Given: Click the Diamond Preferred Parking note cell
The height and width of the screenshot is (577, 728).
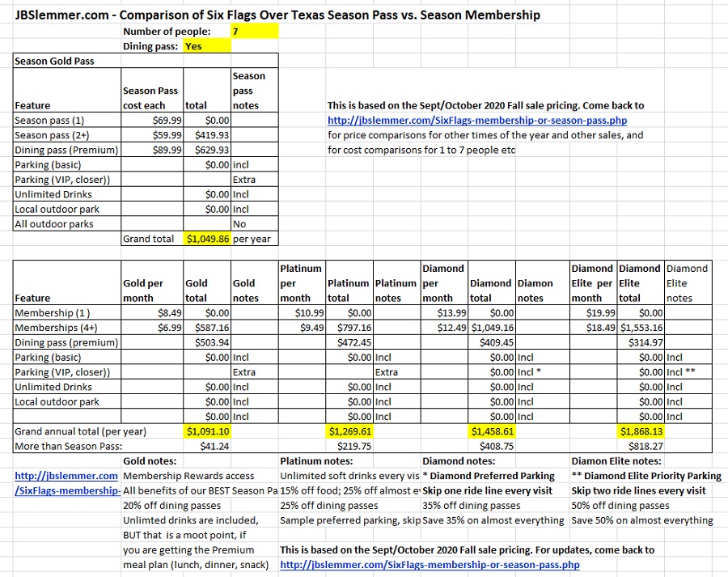Looking at the screenshot, I should [493, 476].
